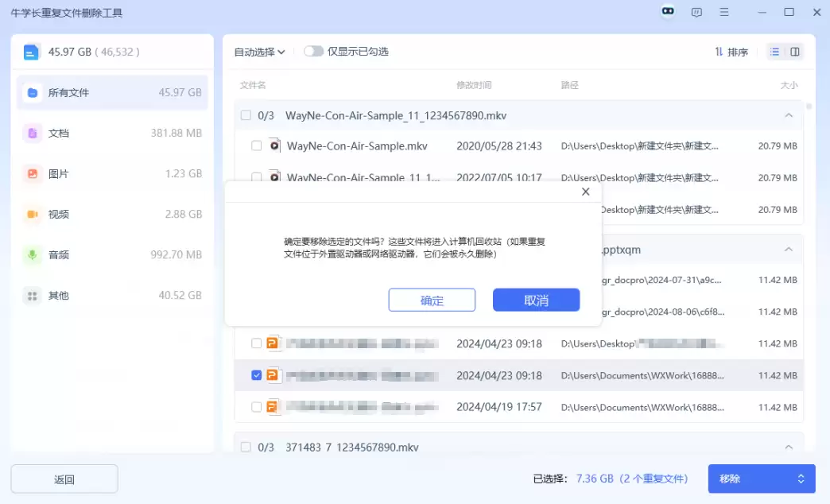Open the 自动选择 dropdown
The image size is (830, 504).
[x=259, y=52]
